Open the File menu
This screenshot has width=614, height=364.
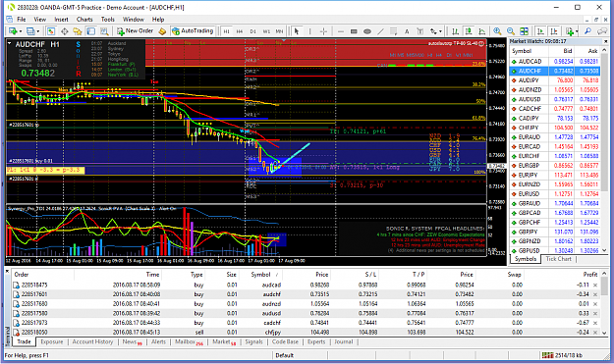tap(22, 20)
